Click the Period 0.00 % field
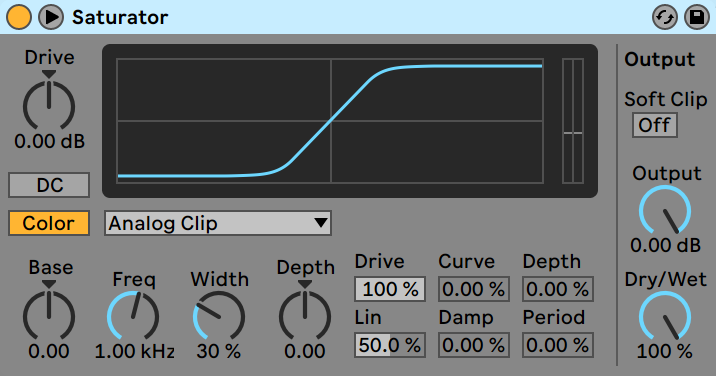 click(558, 345)
